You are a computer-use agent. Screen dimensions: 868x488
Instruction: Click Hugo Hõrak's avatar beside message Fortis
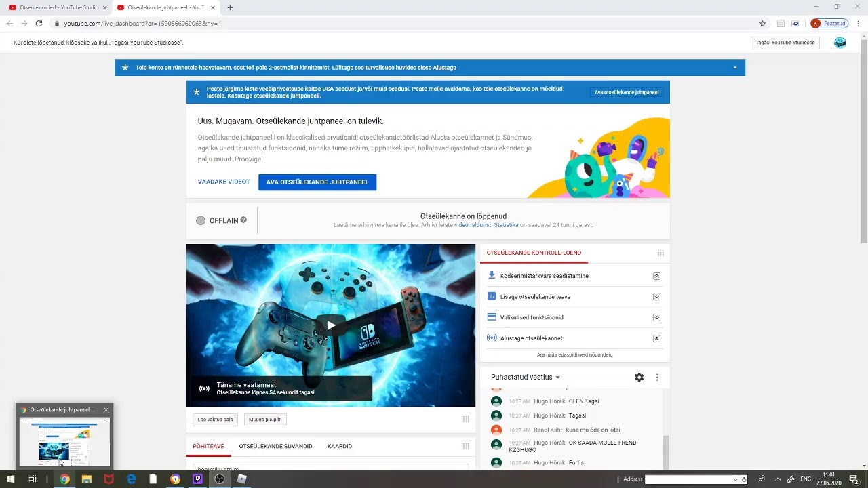496,462
